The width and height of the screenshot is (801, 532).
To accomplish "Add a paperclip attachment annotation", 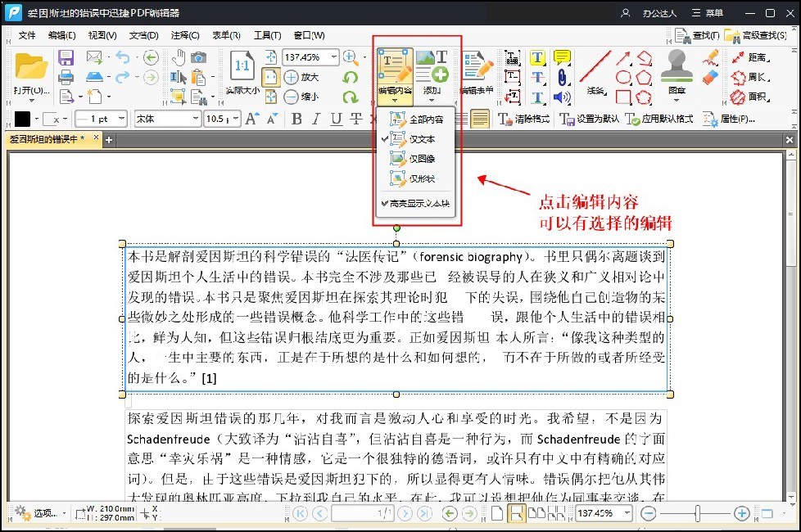I will click(562, 76).
